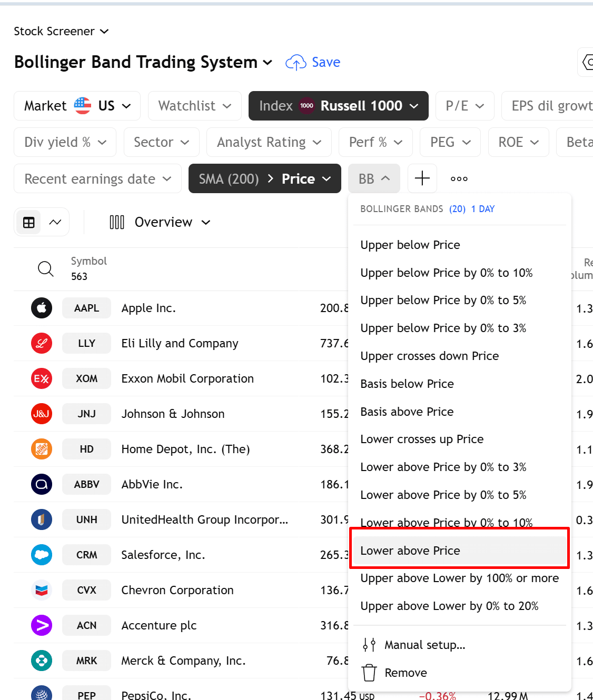Click Chevron Corporation company name
This screenshot has width=593, height=700.
[177, 590]
